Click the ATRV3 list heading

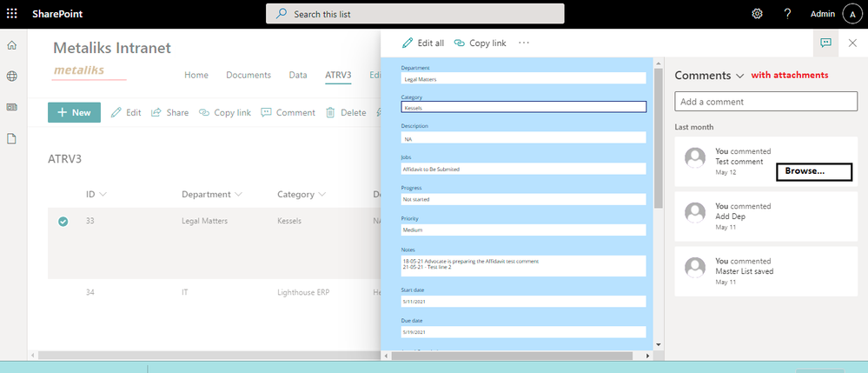click(65, 159)
